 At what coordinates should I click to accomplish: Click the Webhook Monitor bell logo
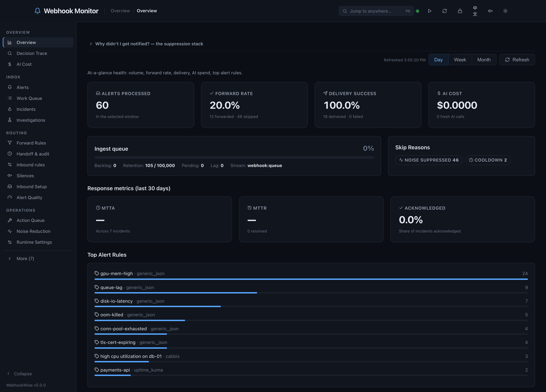(37, 11)
